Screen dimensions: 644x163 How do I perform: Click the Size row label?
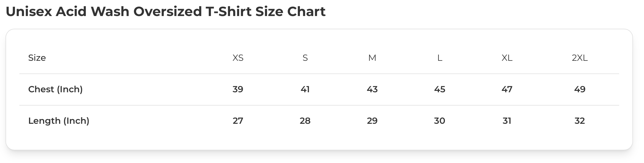pos(37,58)
